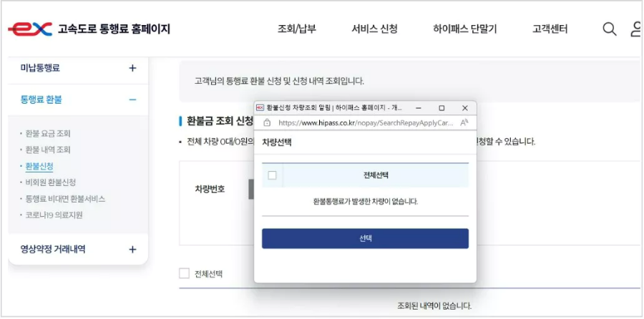
Task: Expand the 영상약정 거래내역 section
Action: pyautogui.click(x=132, y=249)
